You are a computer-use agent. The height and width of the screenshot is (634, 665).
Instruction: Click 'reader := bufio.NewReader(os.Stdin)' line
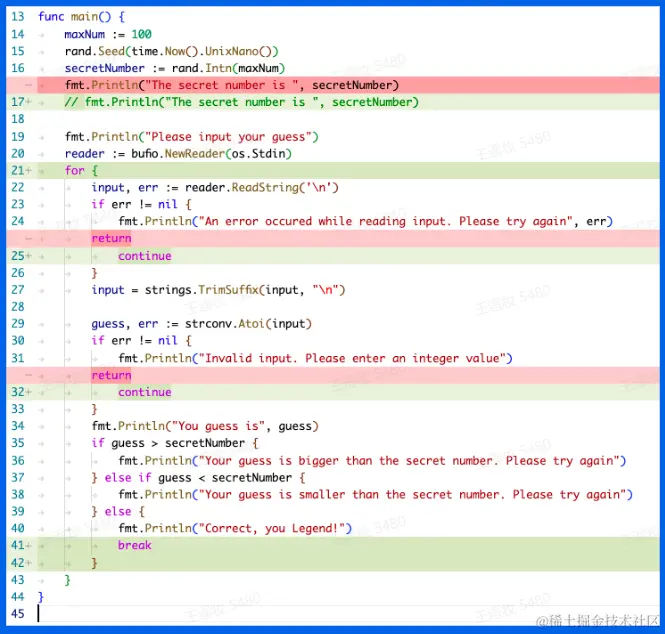click(x=178, y=154)
